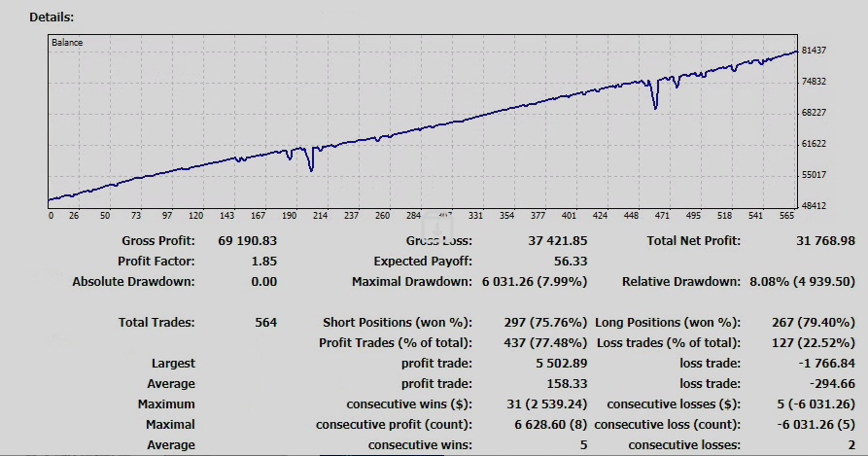Select the Total Trades: label

pyautogui.click(x=156, y=323)
